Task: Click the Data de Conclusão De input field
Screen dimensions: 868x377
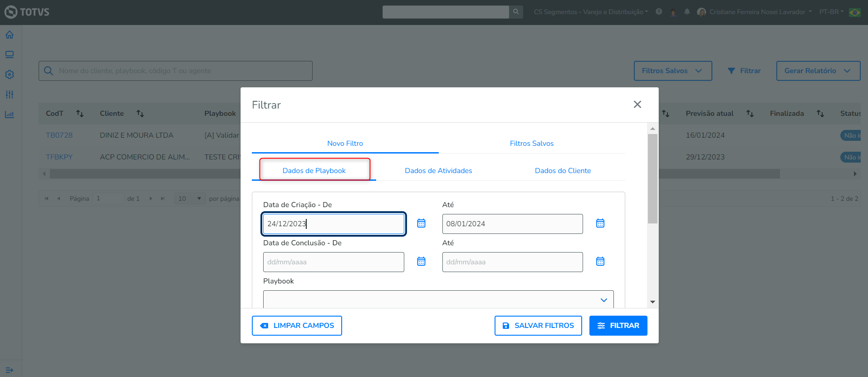Action: pyautogui.click(x=333, y=262)
